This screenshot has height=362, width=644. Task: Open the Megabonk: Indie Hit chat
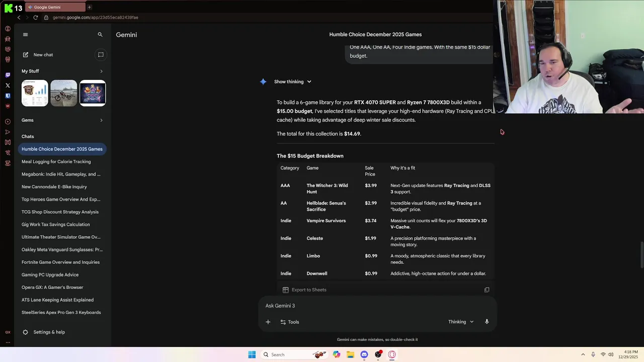(x=62, y=174)
